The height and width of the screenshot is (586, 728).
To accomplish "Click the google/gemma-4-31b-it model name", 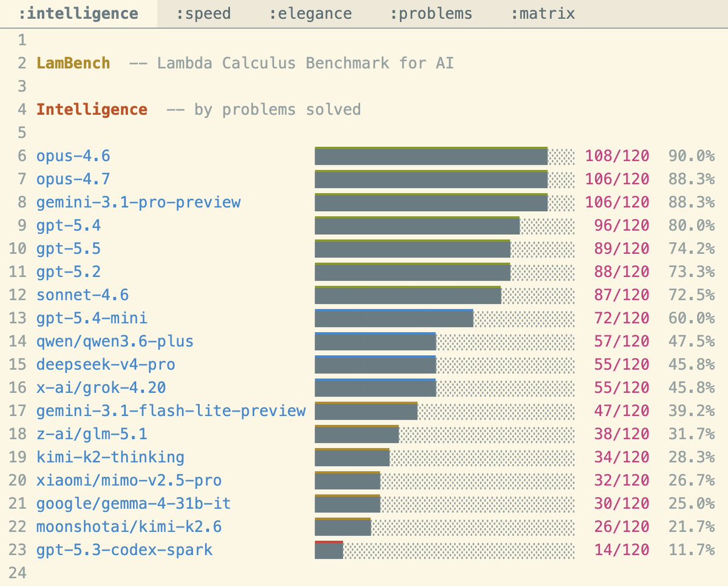I will coord(134,504).
